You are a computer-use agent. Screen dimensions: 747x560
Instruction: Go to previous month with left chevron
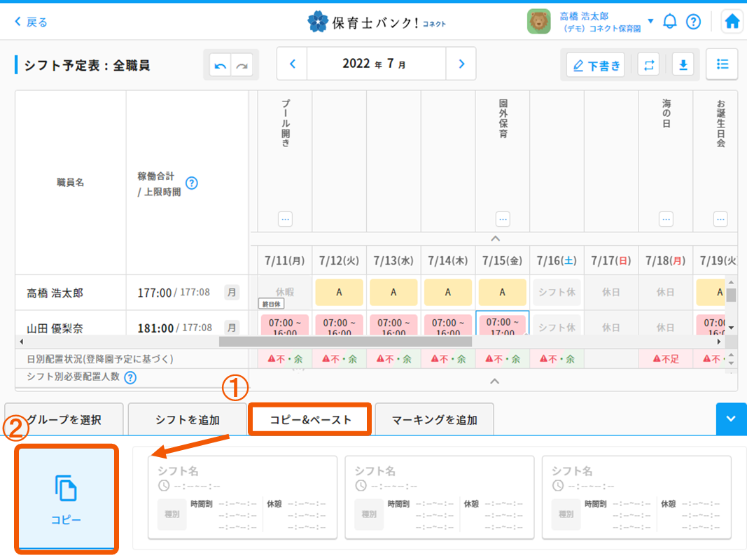tap(293, 64)
